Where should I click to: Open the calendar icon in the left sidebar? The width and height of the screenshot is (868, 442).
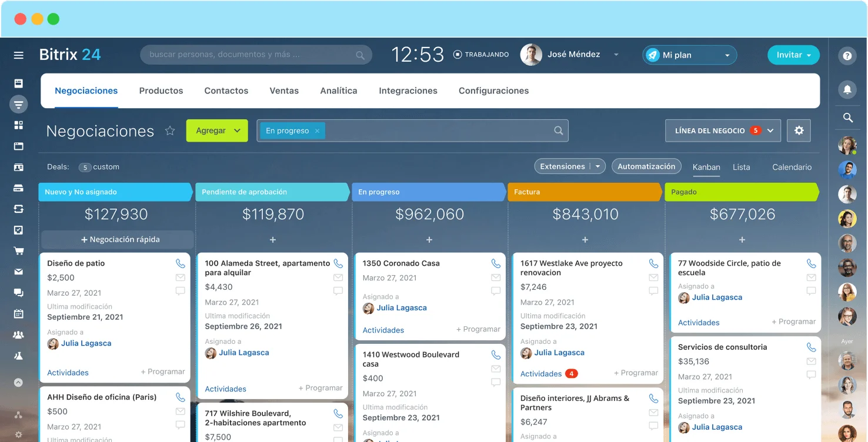pyautogui.click(x=19, y=314)
